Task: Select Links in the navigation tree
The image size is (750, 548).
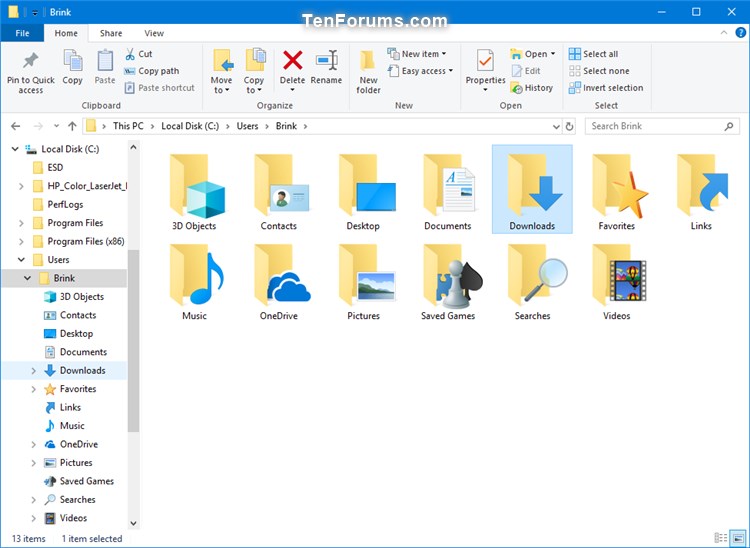Action: [70, 407]
